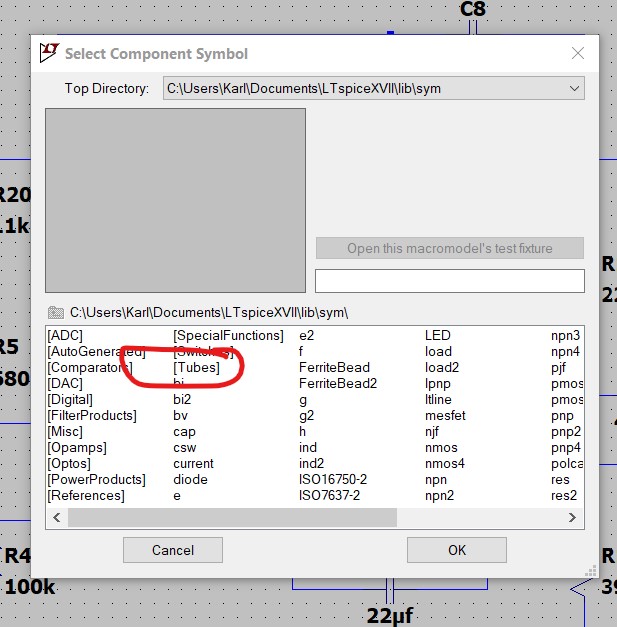The height and width of the screenshot is (627, 617).
Task: Select the FerriteBead2 component
Action: pyautogui.click(x=338, y=383)
